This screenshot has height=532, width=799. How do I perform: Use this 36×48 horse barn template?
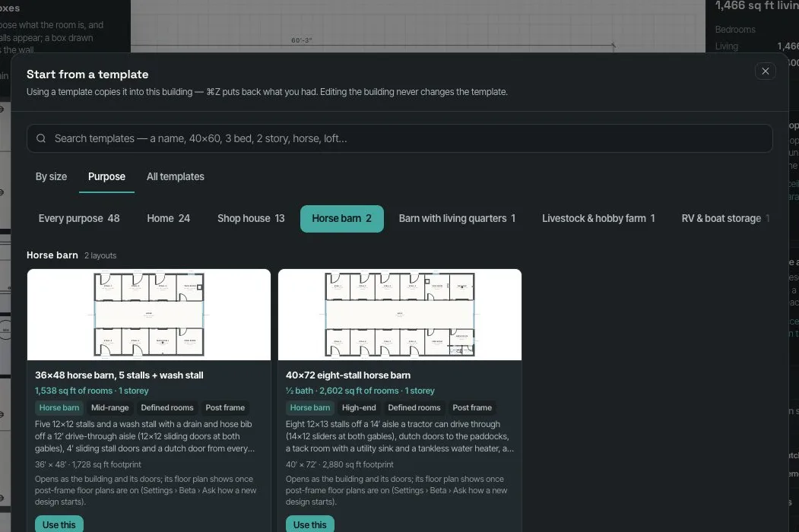(59, 524)
